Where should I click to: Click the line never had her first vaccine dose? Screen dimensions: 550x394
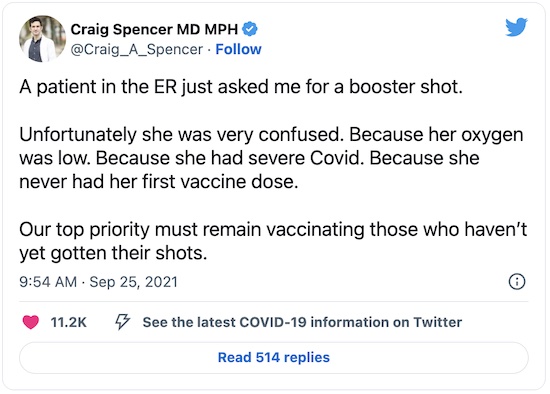159,182
